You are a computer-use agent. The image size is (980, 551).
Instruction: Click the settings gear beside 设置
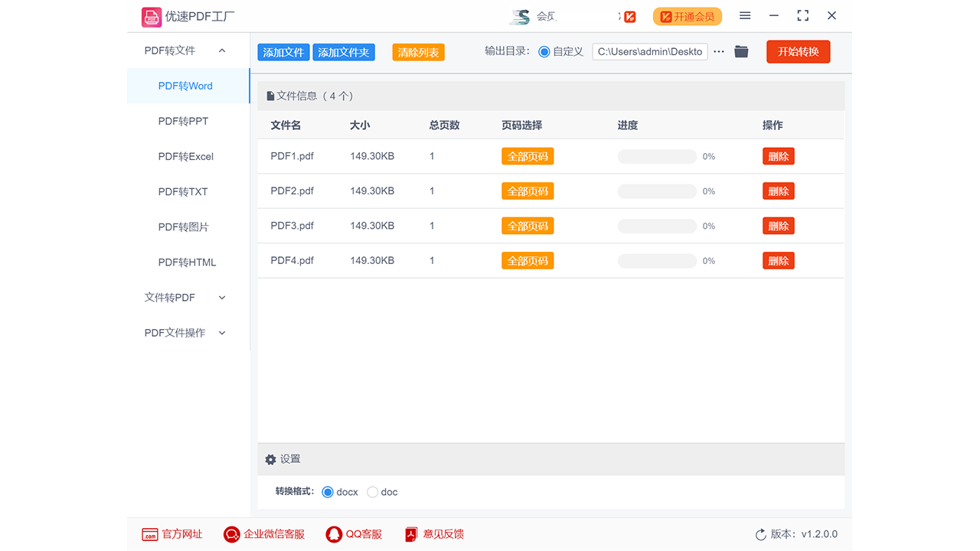click(270, 459)
